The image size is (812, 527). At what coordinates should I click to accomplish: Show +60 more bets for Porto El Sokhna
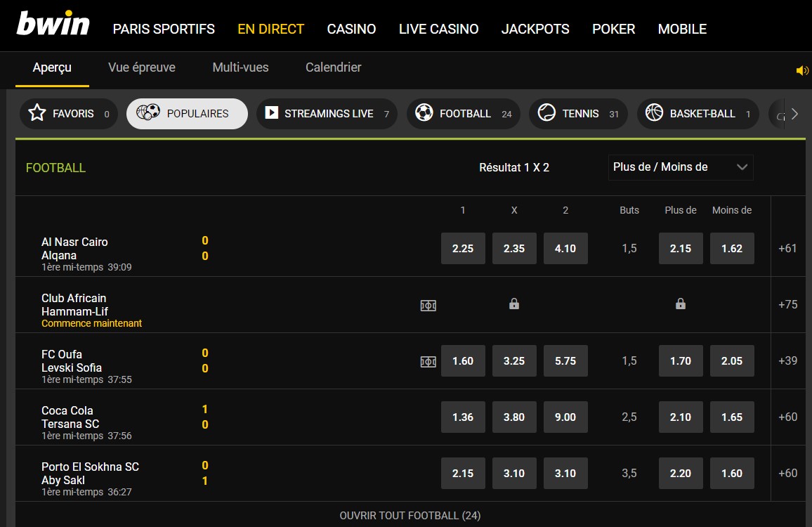[x=787, y=473]
